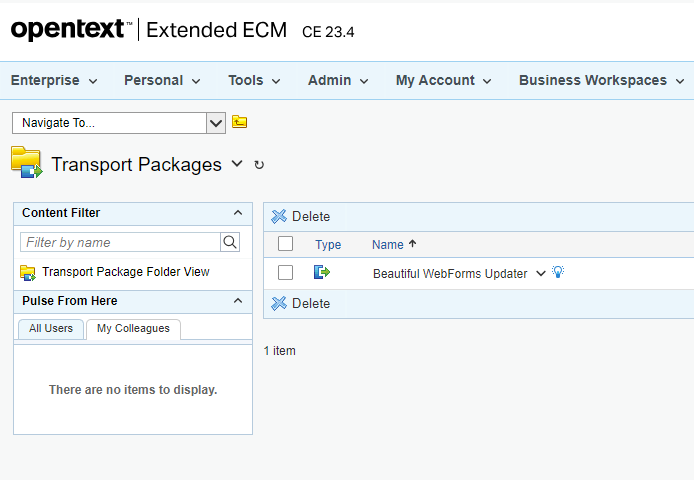Collapse the Content Filter panel

237,213
